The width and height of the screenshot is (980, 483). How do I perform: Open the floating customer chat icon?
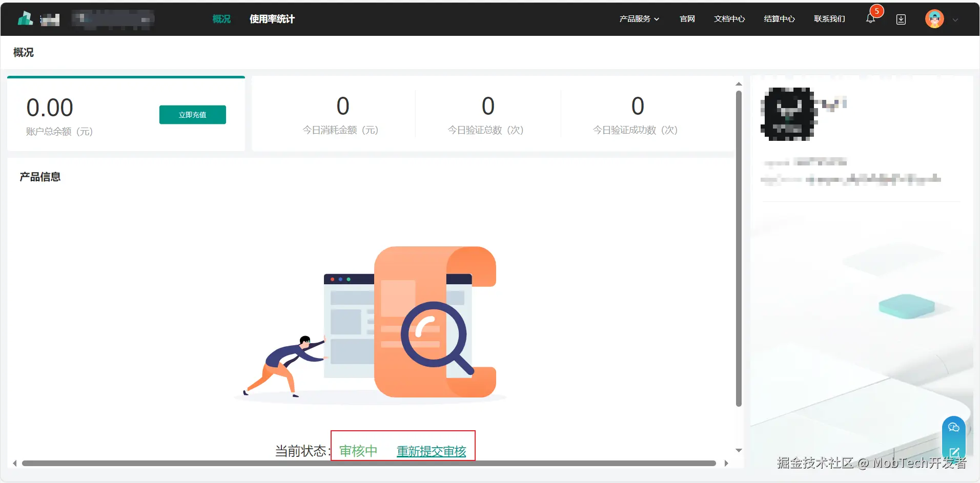(954, 427)
